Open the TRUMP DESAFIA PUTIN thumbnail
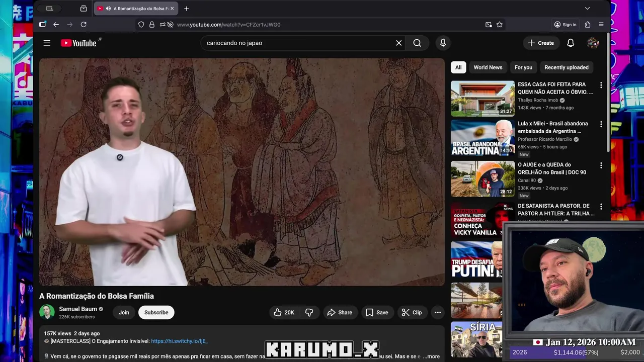Image resolution: width=644 pixels, height=362 pixels. coord(476,260)
